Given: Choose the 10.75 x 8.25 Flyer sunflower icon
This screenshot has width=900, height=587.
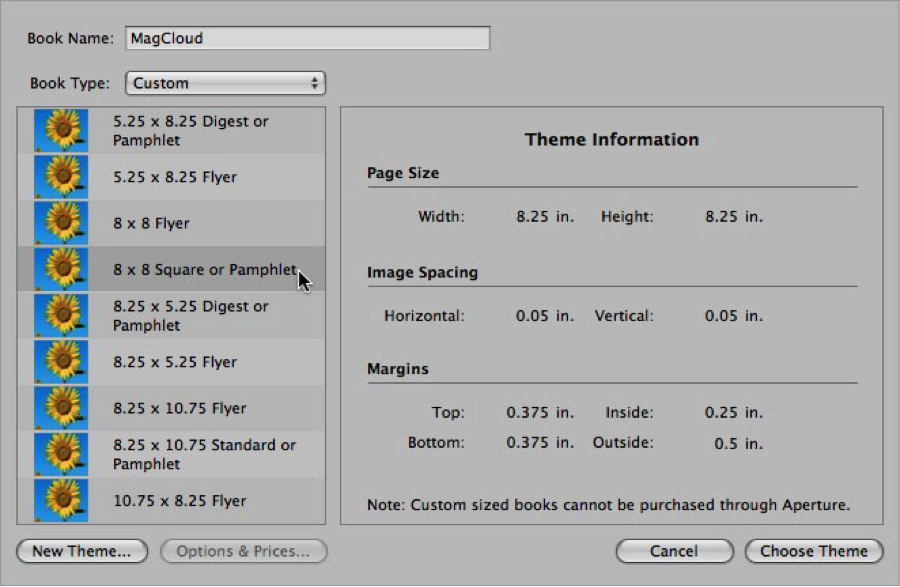Looking at the screenshot, I should click(61, 500).
